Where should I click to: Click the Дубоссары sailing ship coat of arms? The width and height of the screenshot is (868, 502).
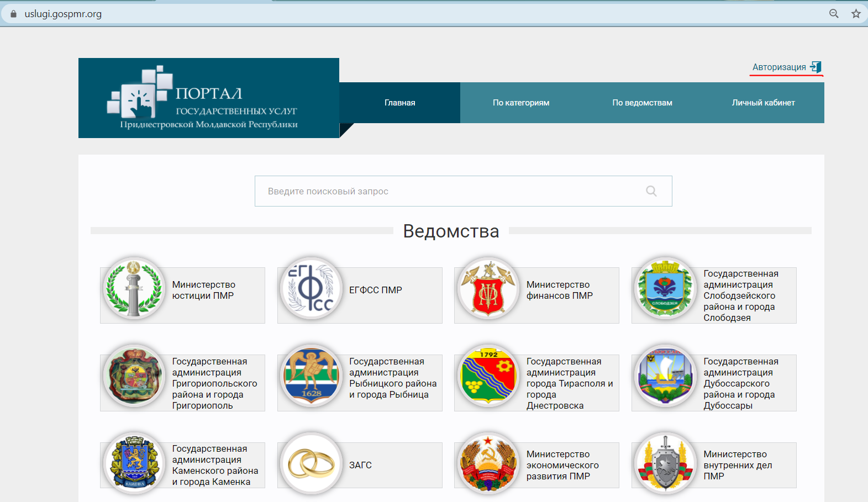pos(666,377)
